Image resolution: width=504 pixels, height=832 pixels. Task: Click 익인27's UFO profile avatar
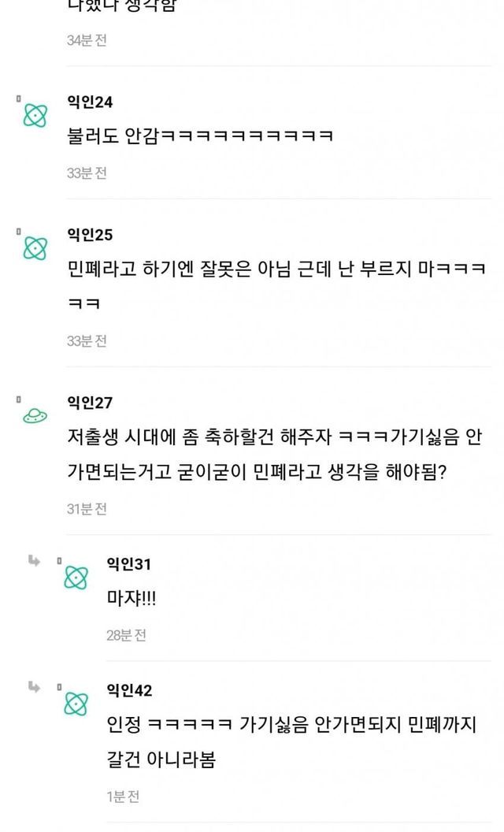[x=35, y=417]
